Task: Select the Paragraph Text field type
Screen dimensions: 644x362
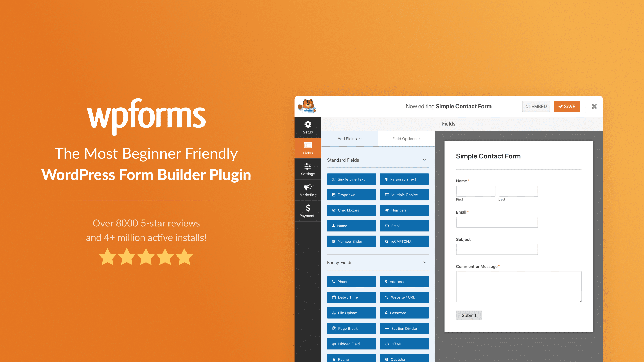Action: [x=404, y=179]
